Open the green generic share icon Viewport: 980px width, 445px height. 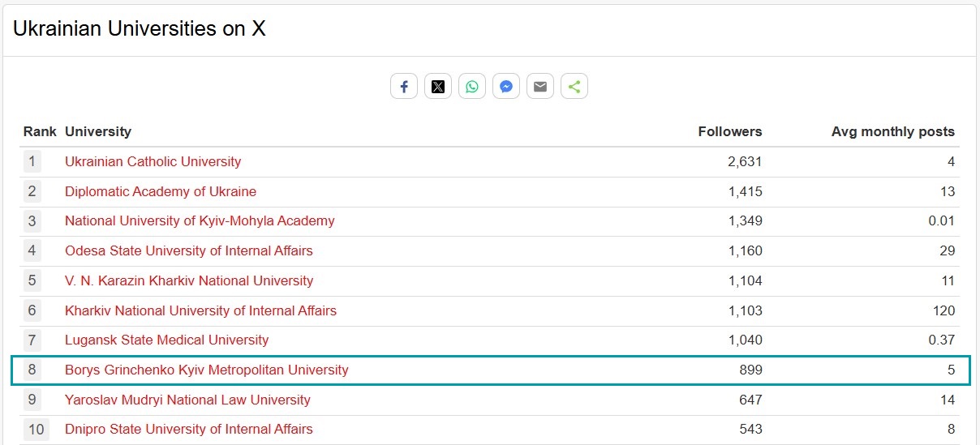pos(574,87)
